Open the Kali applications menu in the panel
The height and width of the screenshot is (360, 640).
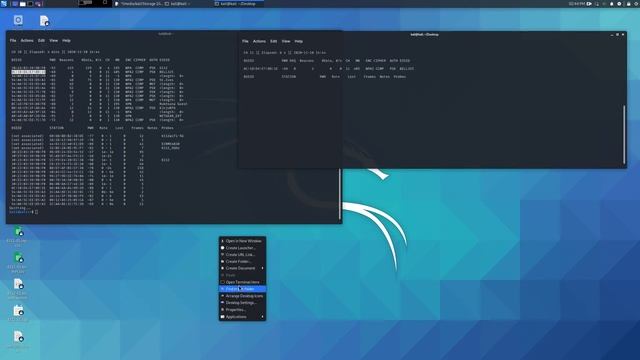coord(4,4)
